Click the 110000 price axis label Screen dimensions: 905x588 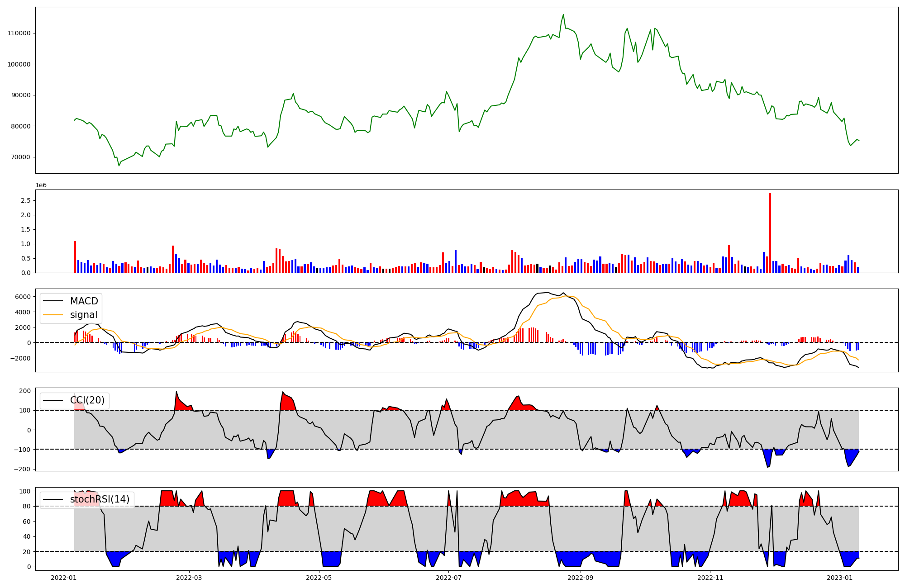point(19,33)
